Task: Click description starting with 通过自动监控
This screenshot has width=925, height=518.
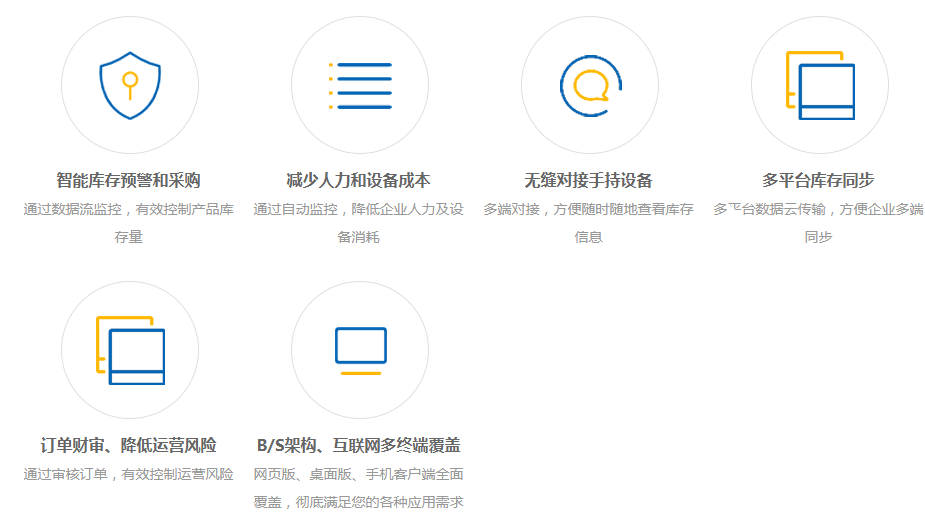Action: coord(359,223)
